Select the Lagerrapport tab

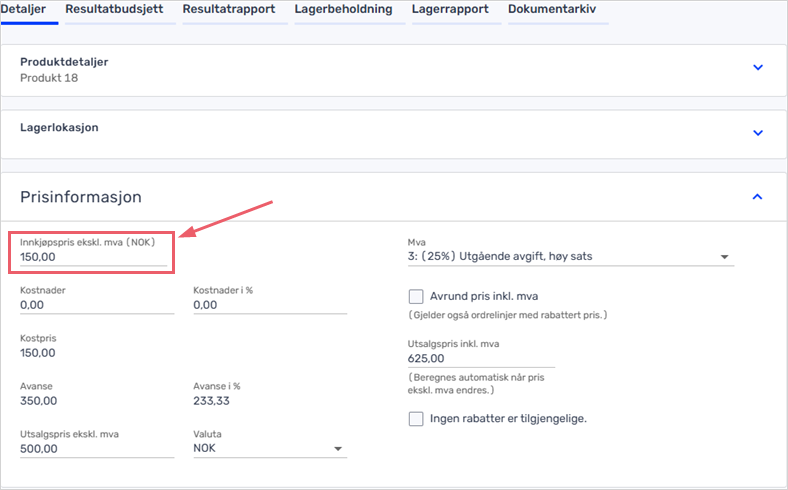[450, 10]
